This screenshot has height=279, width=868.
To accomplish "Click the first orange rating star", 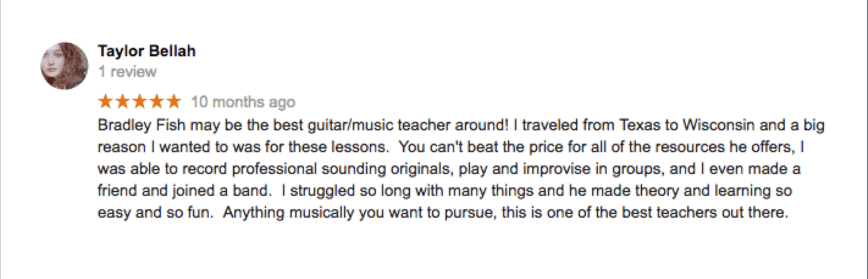I will point(105,102).
